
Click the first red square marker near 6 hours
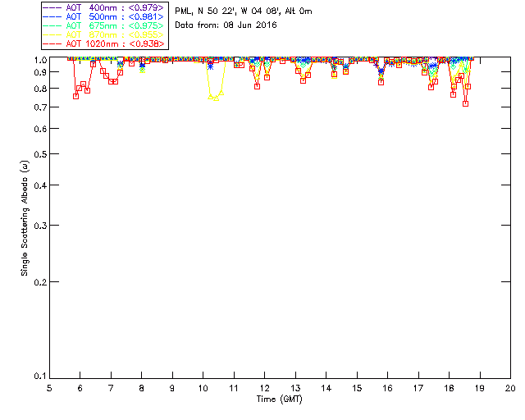coord(76,96)
